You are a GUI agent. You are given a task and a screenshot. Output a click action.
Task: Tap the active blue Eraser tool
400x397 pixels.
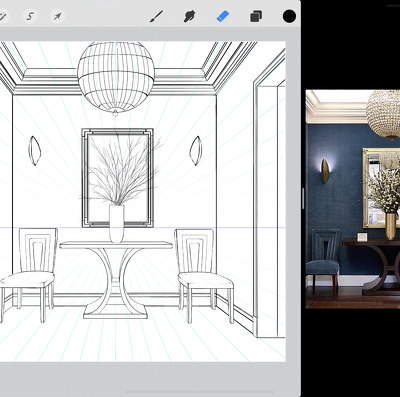point(223,16)
